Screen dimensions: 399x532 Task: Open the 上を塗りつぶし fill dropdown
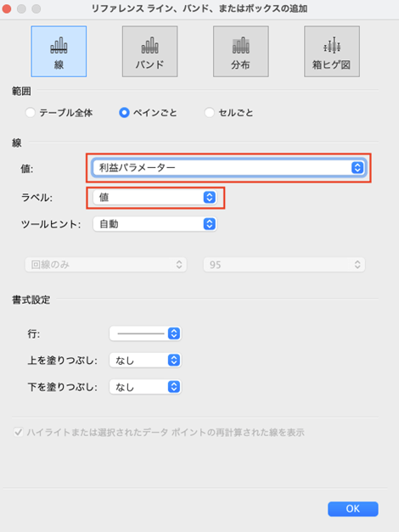coord(145,360)
